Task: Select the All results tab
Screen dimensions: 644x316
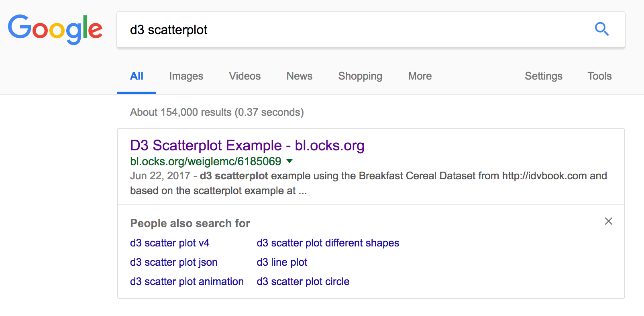Action: point(137,76)
